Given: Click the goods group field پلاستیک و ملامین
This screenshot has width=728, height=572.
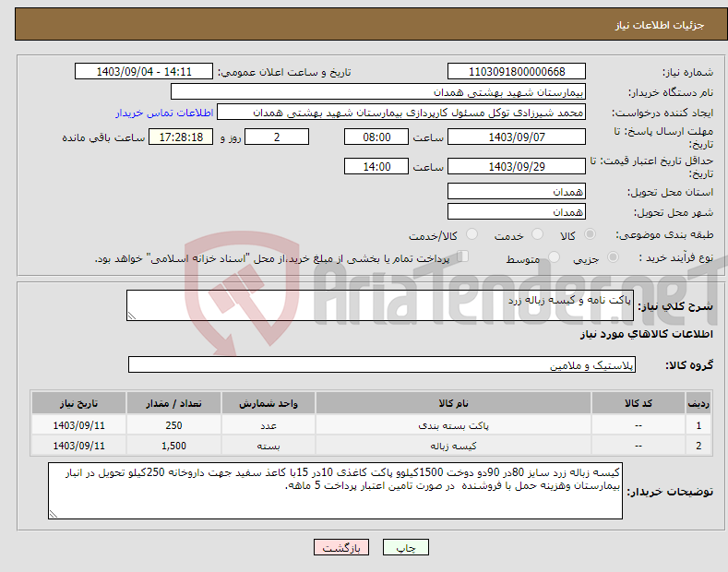Looking at the screenshot, I should pyautogui.click(x=382, y=365).
